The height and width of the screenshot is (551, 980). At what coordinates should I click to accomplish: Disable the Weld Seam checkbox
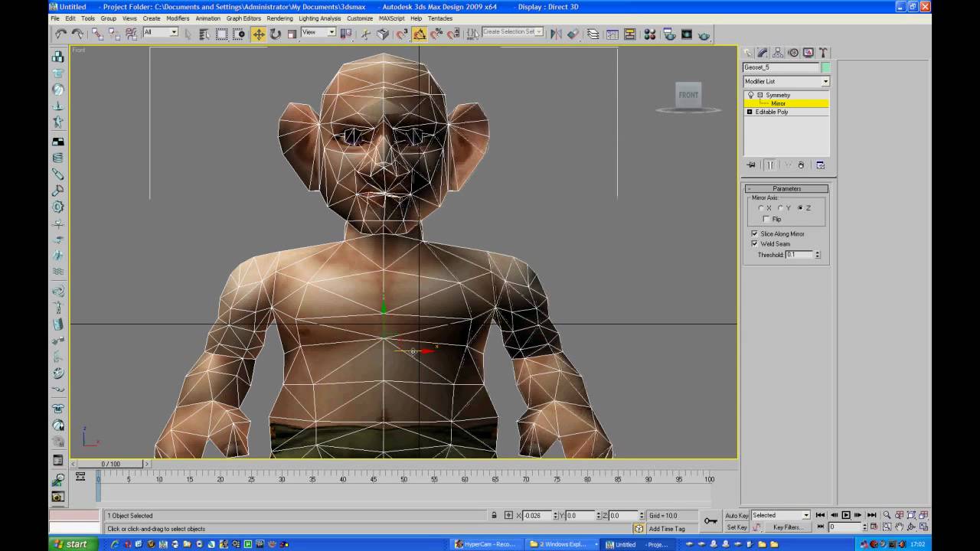click(x=754, y=244)
